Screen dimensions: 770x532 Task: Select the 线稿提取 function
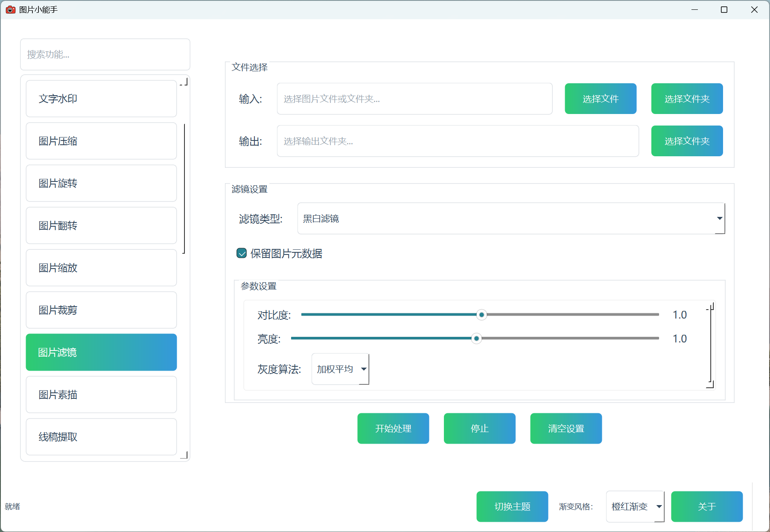[x=101, y=437]
